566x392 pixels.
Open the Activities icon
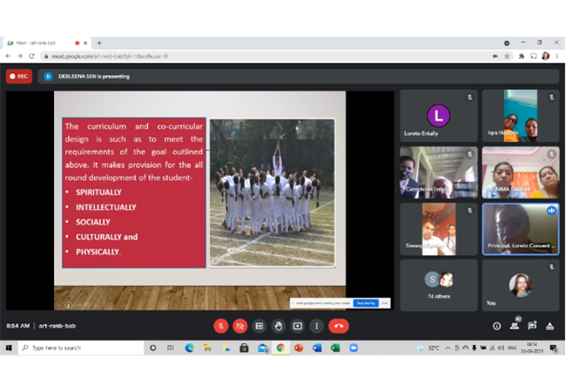(549, 326)
